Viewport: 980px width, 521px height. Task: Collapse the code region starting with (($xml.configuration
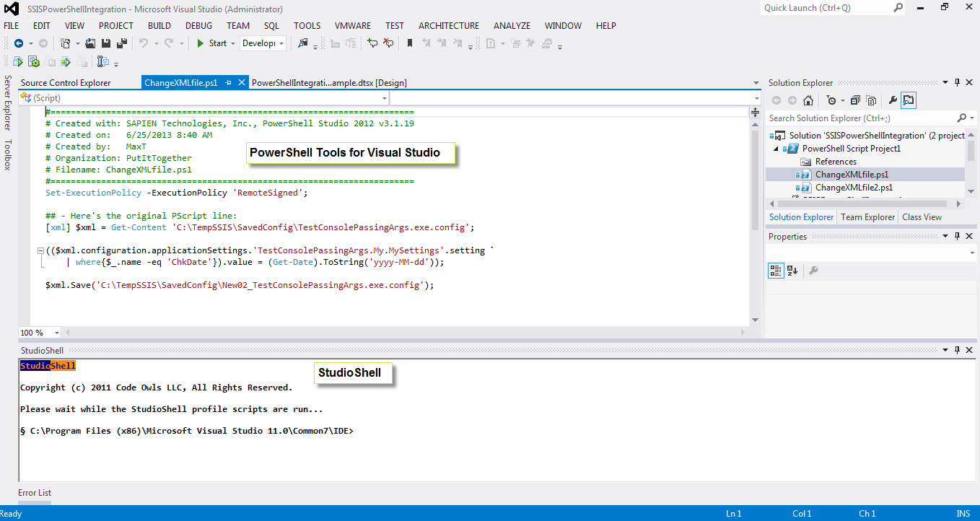point(40,251)
